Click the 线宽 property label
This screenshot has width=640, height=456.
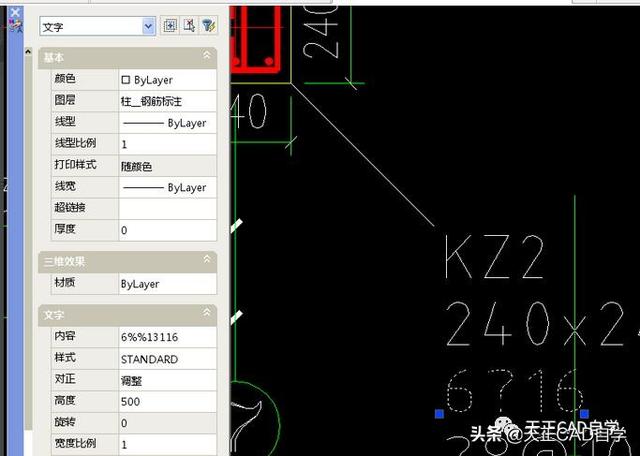65,186
